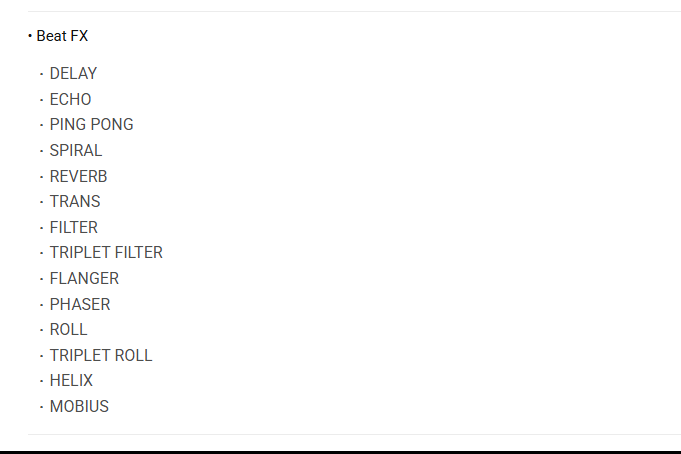
Task: Select the TRIPLET FILTER item
Action: click(106, 253)
